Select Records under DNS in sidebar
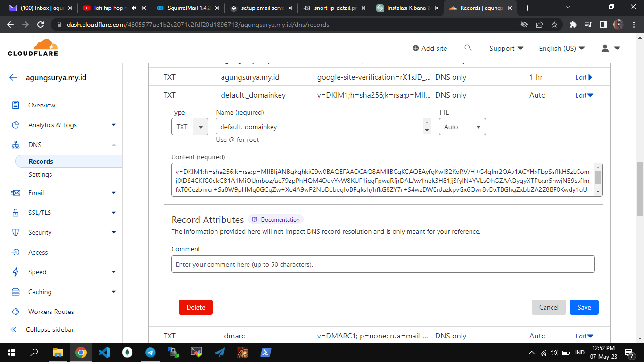 [x=41, y=161]
